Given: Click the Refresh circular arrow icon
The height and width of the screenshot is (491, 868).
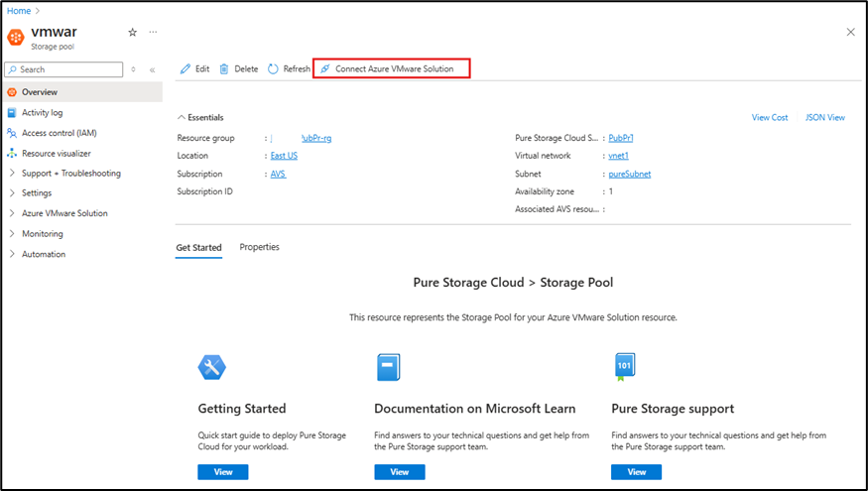Looking at the screenshot, I should [x=273, y=69].
